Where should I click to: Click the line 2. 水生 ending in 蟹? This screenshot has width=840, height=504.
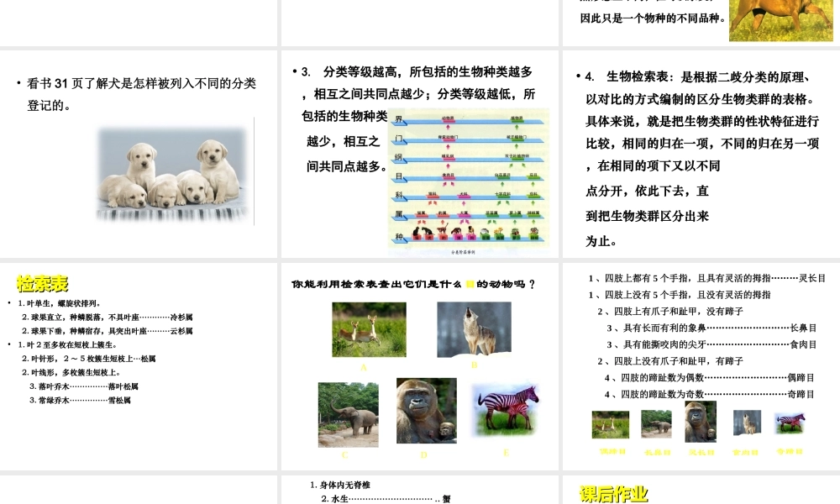pos(386,499)
